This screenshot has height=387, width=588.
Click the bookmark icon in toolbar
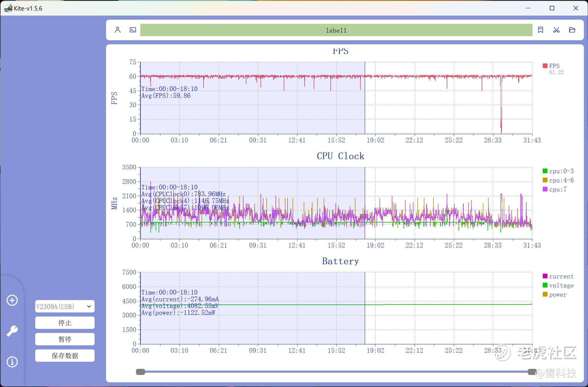coord(540,30)
